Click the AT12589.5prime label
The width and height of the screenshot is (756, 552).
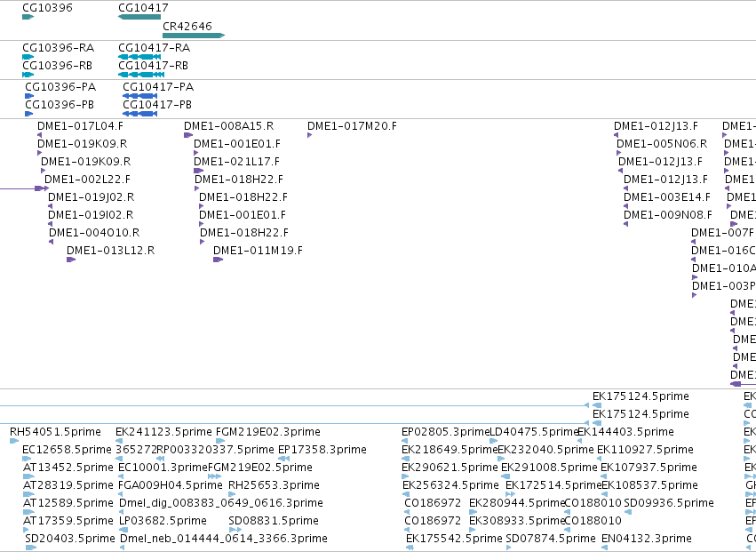coord(68,503)
